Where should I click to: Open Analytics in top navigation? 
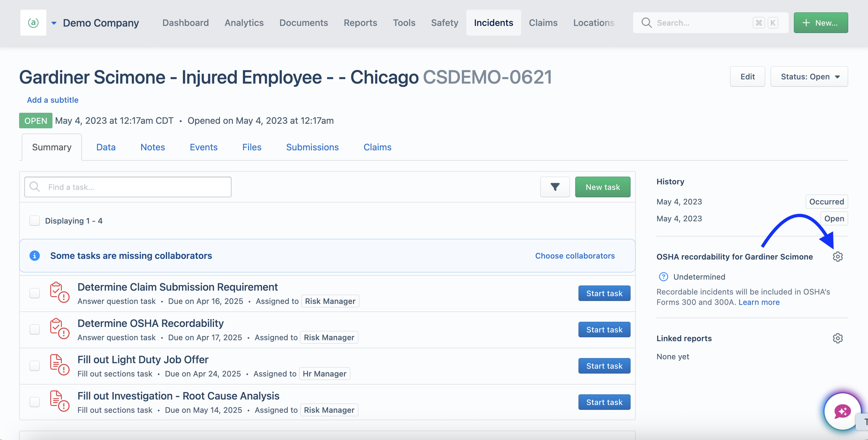pyautogui.click(x=244, y=23)
